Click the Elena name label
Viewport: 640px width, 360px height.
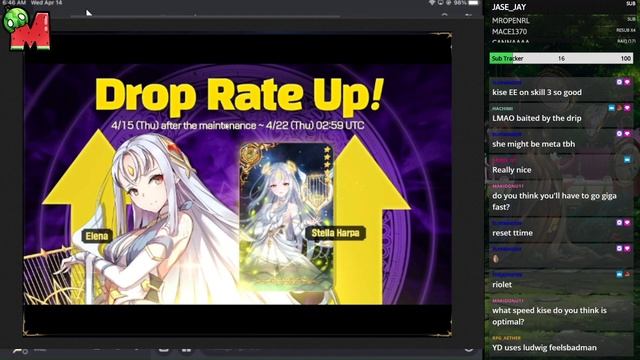tap(97, 236)
